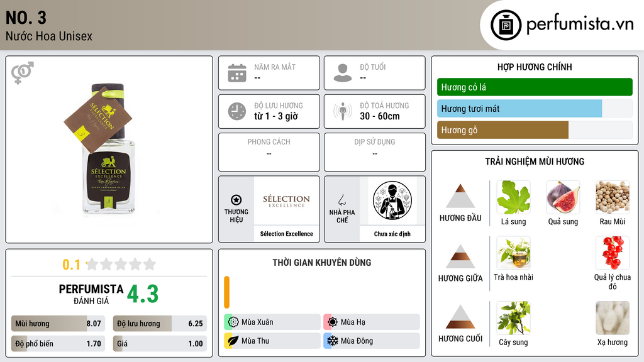
Task: Click the Xạ hương musk image
Action: tap(613, 318)
